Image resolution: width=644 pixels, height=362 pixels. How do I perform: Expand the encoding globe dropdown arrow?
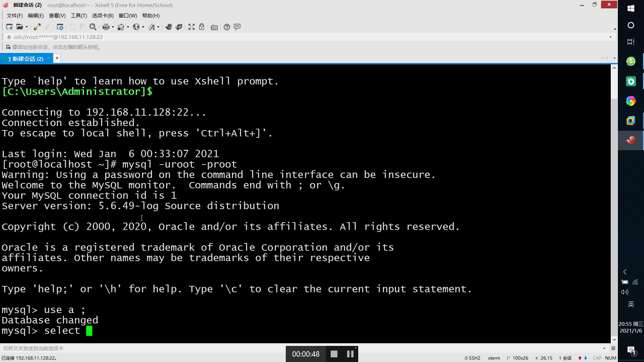[143, 27]
